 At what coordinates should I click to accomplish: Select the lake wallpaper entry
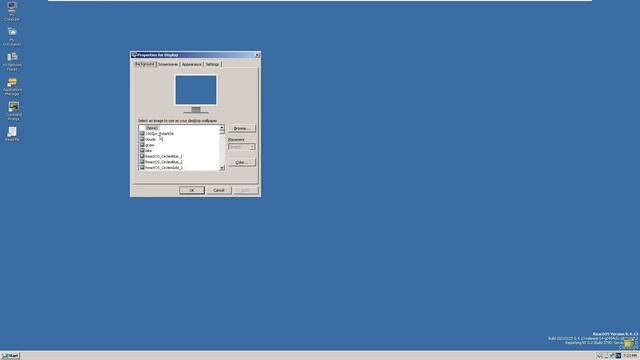[x=149, y=151]
